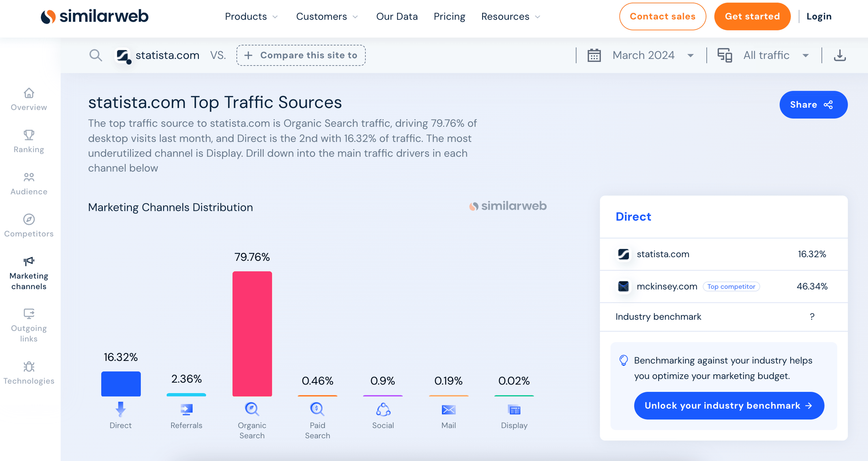Click the industry benchmark question mark
Viewport: 868px width, 461px height.
coord(812,317)
